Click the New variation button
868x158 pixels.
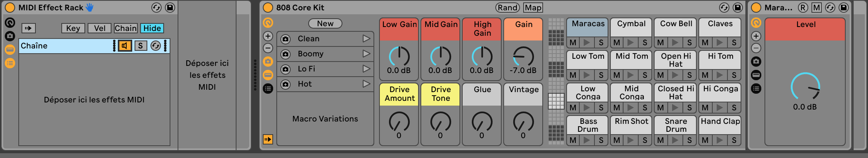click(x=325, y=23)
